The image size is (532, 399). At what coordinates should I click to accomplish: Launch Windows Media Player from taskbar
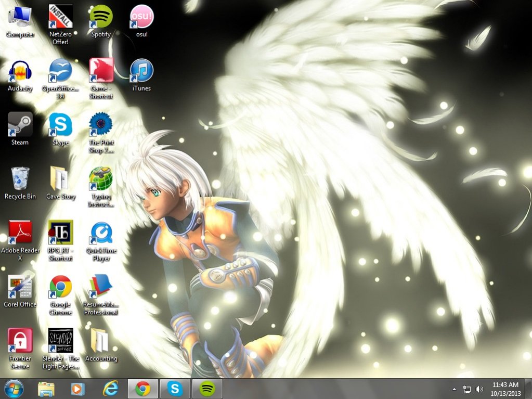point(77,389)
